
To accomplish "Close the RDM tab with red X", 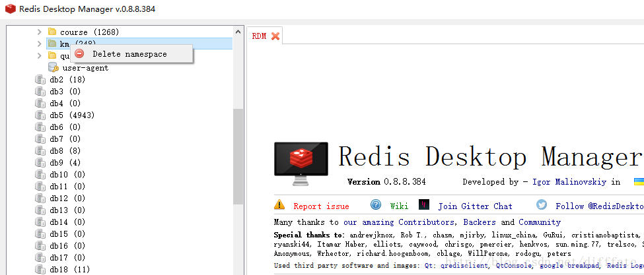I will pos(275,36).
